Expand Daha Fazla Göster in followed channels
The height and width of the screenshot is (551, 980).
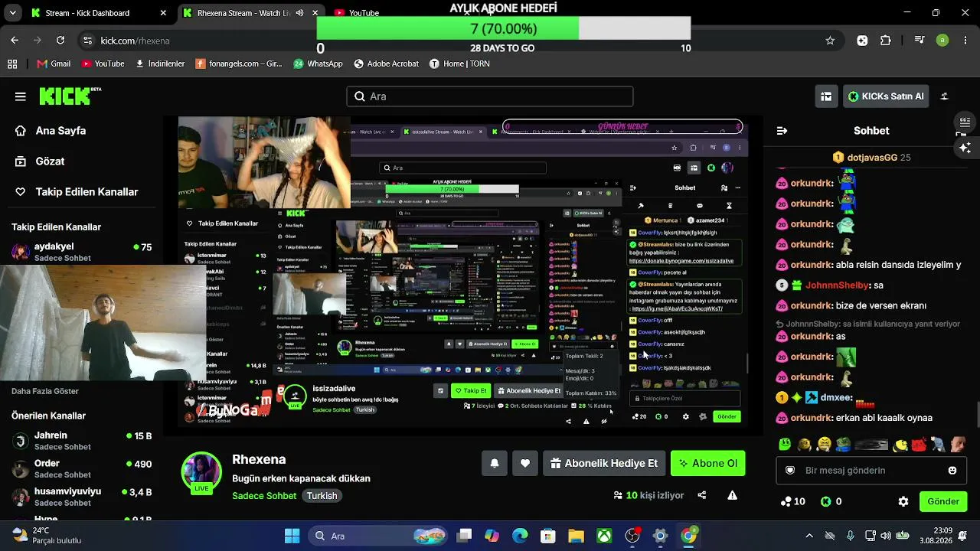(45, 391)
